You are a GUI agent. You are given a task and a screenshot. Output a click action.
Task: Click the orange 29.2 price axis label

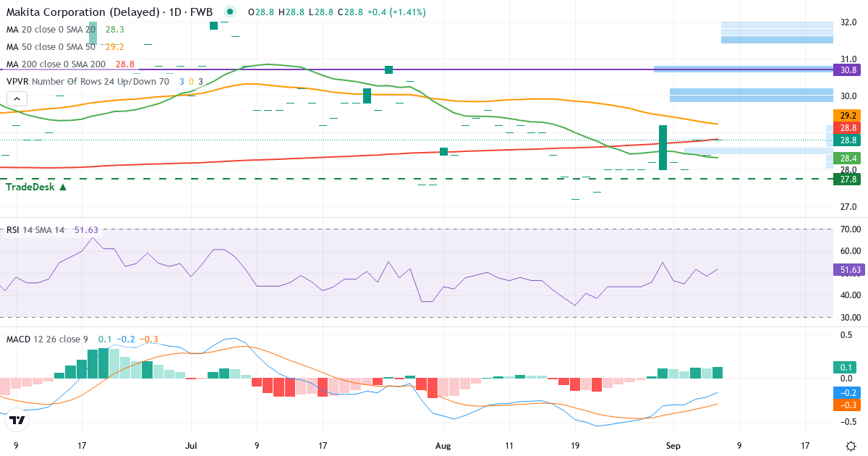coord(846,116)
